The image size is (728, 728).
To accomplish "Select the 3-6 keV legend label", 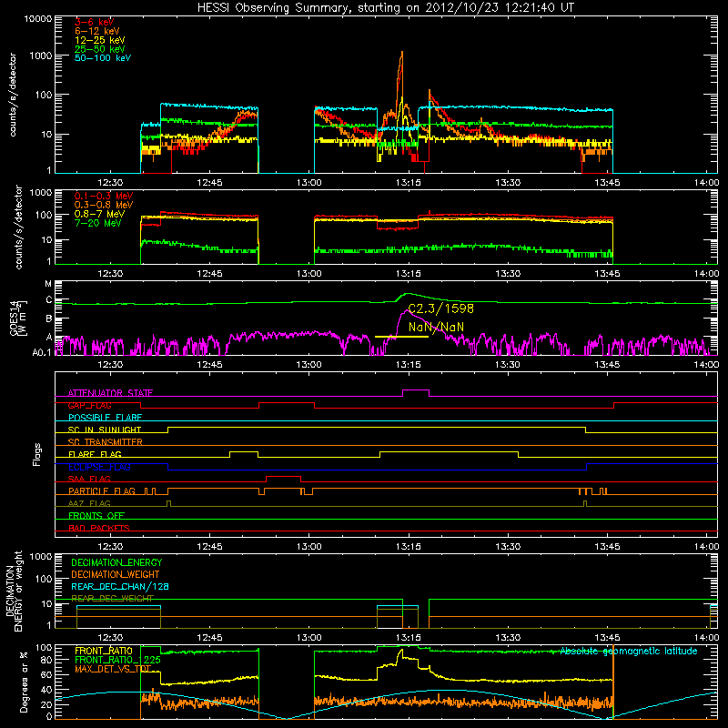I will (x=94, y=22).
